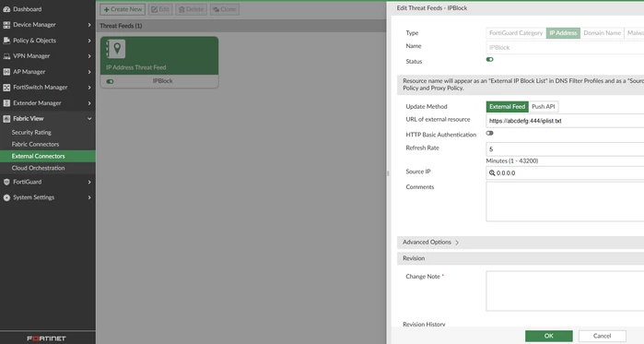Click the System Settings gear icon
This screenshot has height=344, width=644.
click(x=6, y=197)
